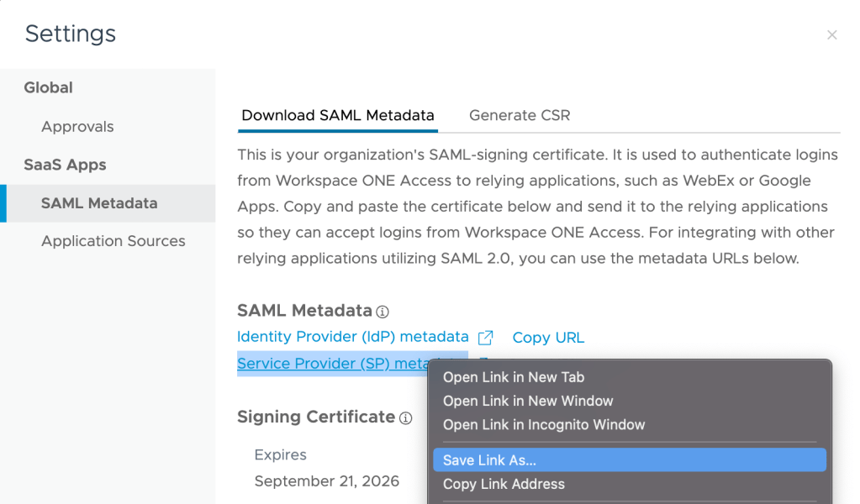Select SAML Metadata in the sidebar
Screen dimensions: 860x504
(x=99, y=203)
